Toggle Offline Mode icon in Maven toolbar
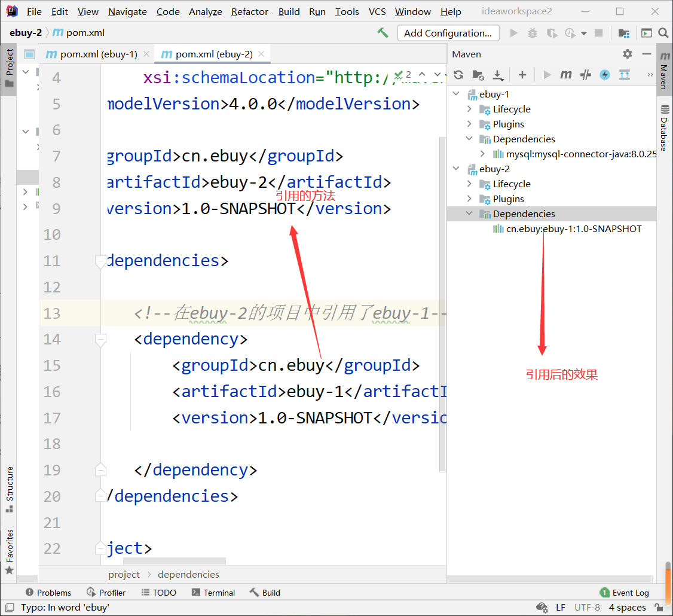Screen dimensions: 673x616 605,75
